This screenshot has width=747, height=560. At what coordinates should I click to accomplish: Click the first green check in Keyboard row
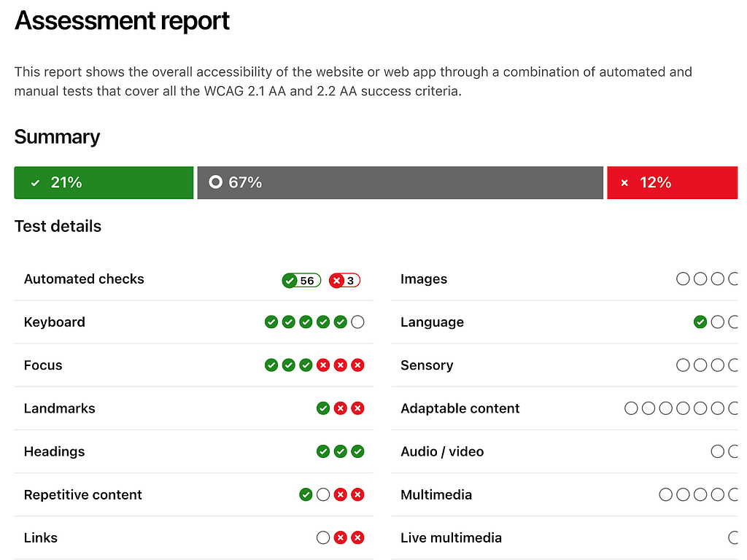(x=271, y=322)
